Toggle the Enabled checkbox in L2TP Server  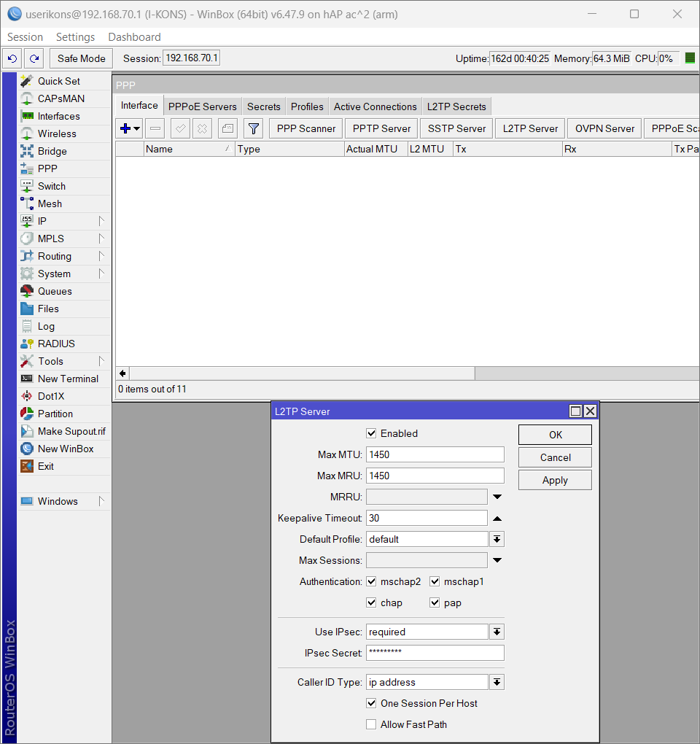click(x=371, y=433)
